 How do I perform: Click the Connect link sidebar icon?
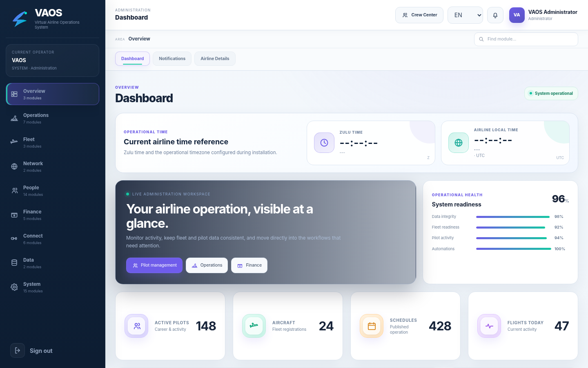(14, 239)
